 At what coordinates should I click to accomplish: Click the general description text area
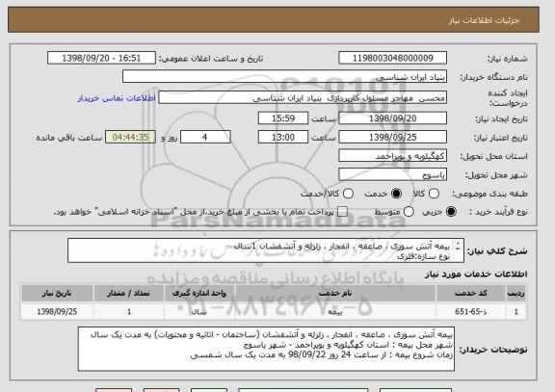(266, 250)
